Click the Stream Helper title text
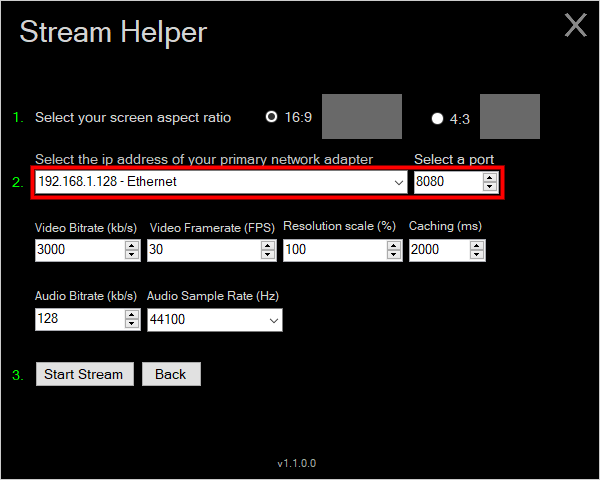Image resolution: width=600 pixels, height=480 pixels. 113,32
